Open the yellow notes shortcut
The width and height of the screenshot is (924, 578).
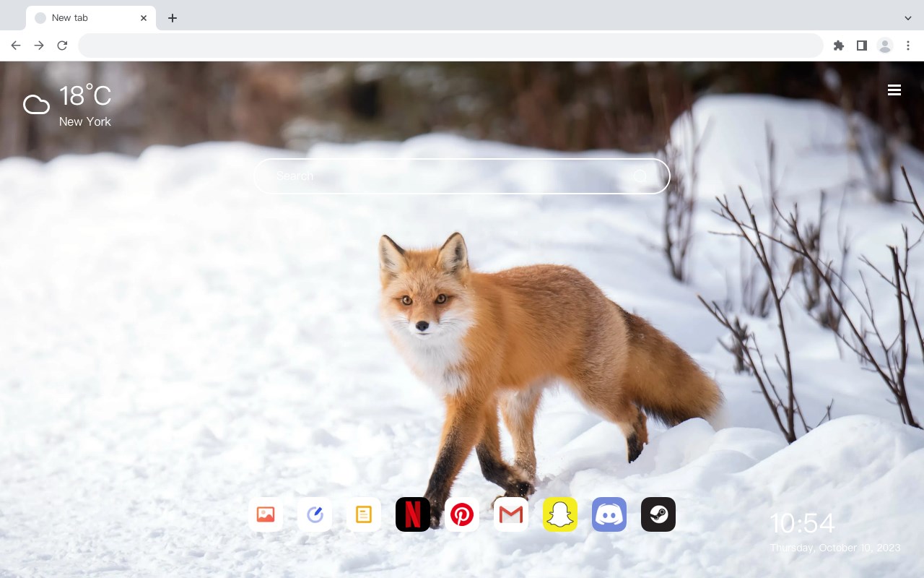(x=364, y=514)
